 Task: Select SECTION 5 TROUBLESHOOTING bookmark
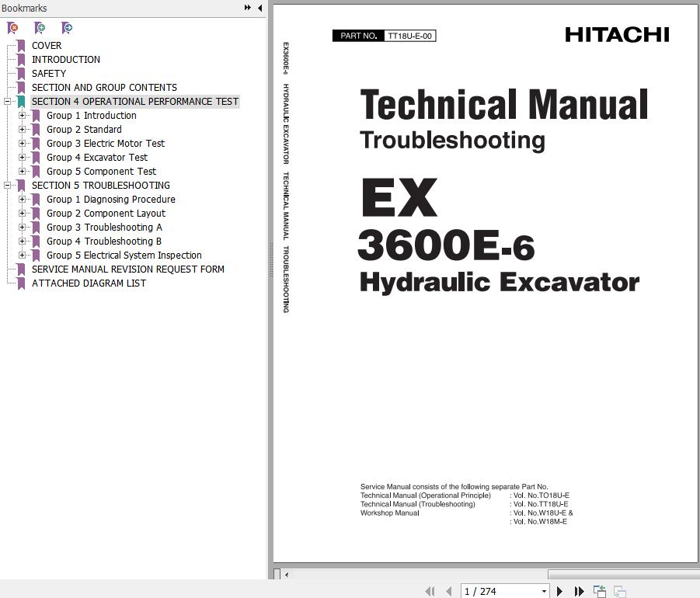(x=100, y=186)
